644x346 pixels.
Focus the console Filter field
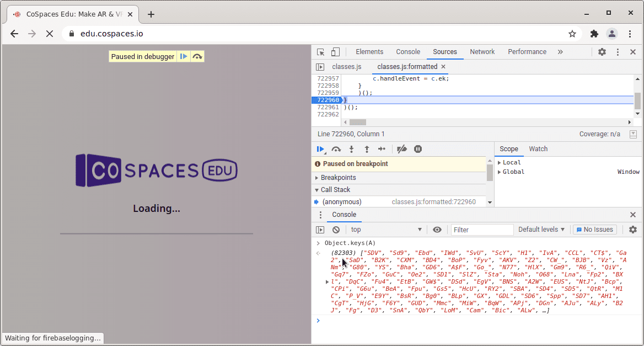click(x=481, y=230)
